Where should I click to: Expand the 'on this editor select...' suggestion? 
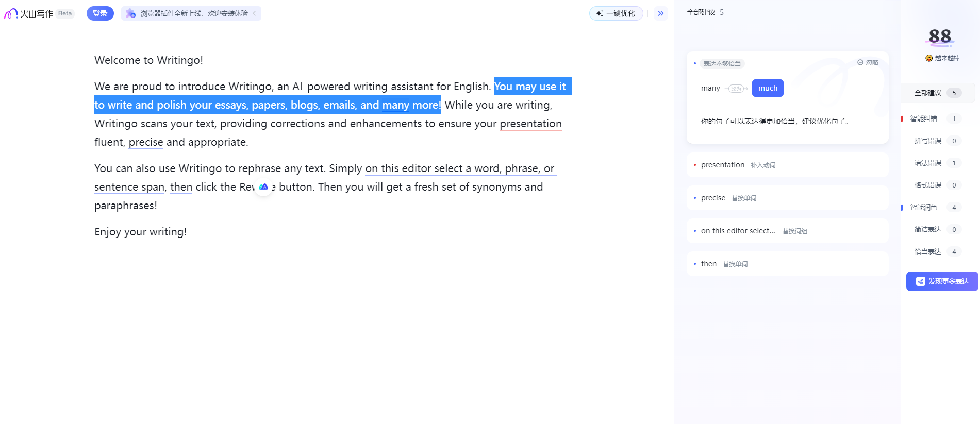coord(787,231)
